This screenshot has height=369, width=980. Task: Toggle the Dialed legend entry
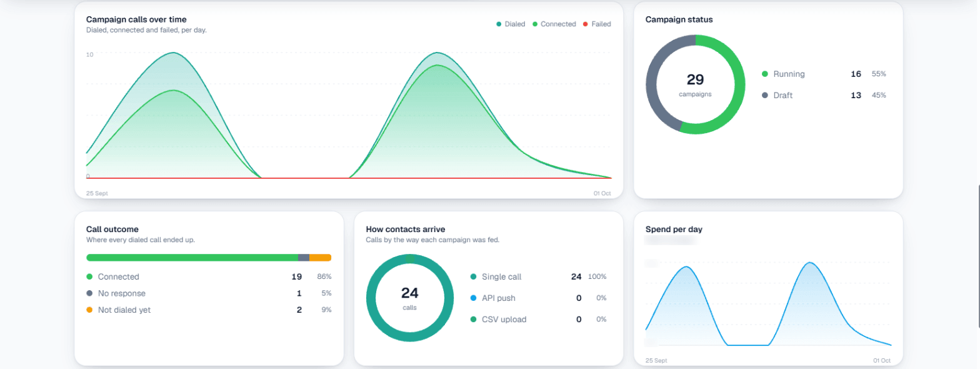(511, 24)
